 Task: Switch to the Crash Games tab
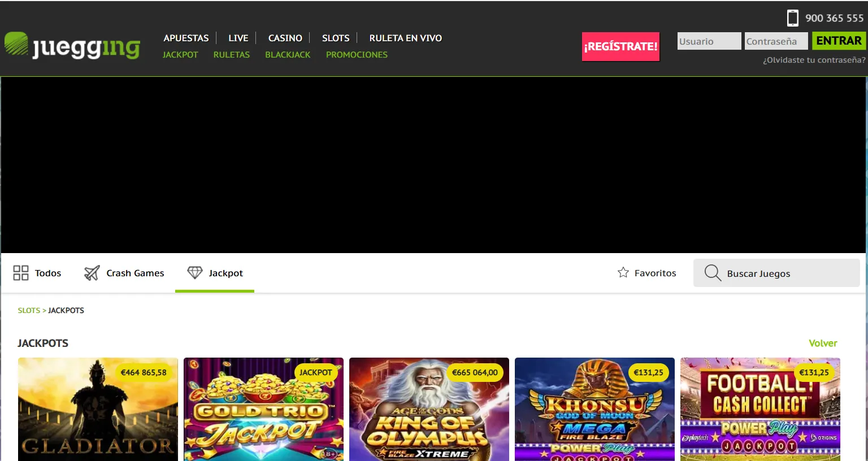point(124,273)
